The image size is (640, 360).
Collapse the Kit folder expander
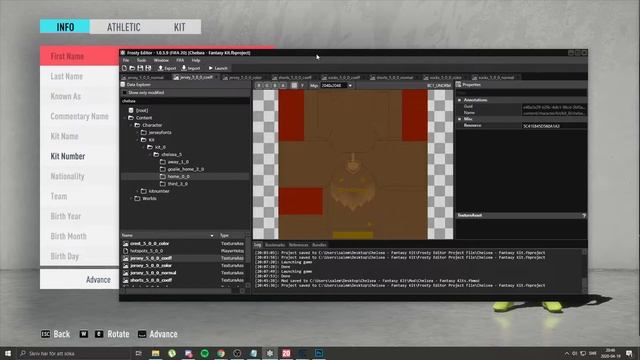tap(138, 140)
